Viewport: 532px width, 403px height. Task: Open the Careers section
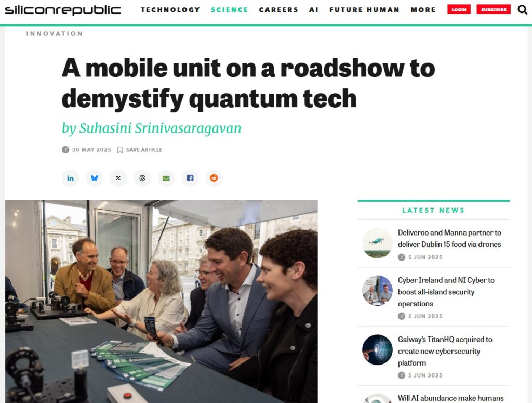tap(278, 10)
